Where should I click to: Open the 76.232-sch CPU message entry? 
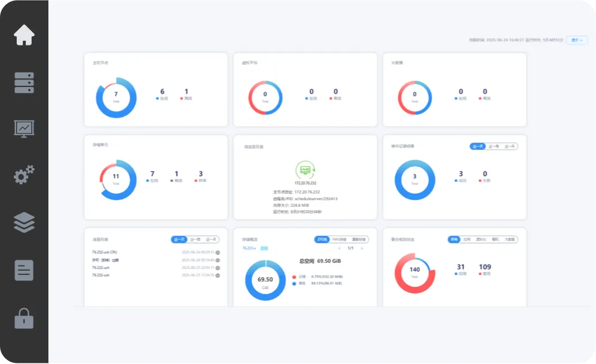click(x=104, y=252)
